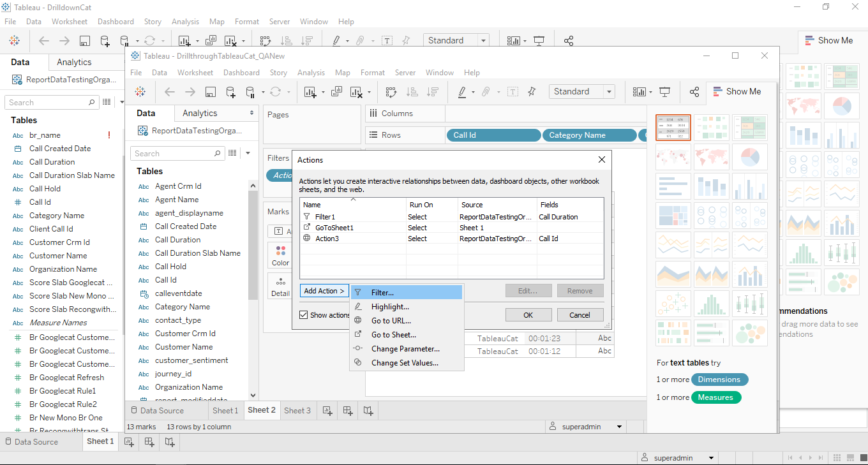868x465 pixels.
Task: Click Share icon in front window toolbar
Action: pyautogui.click(x=694, y=92)
